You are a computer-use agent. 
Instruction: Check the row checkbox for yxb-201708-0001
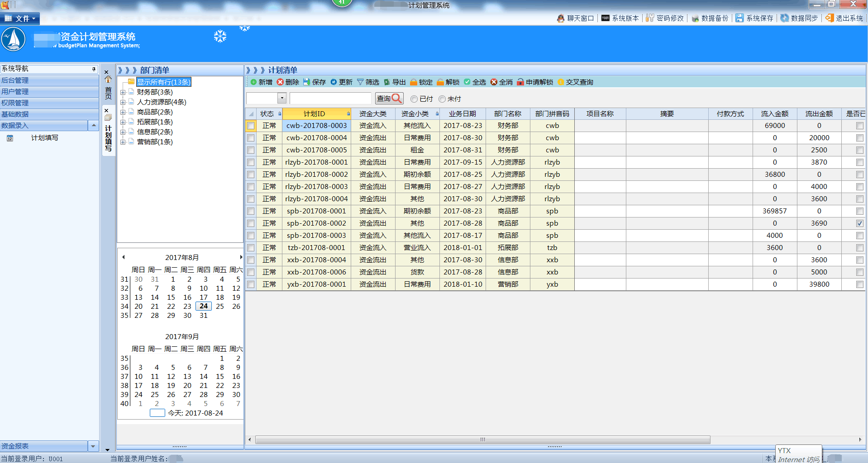pyautogui.click(x=251, y=284)
